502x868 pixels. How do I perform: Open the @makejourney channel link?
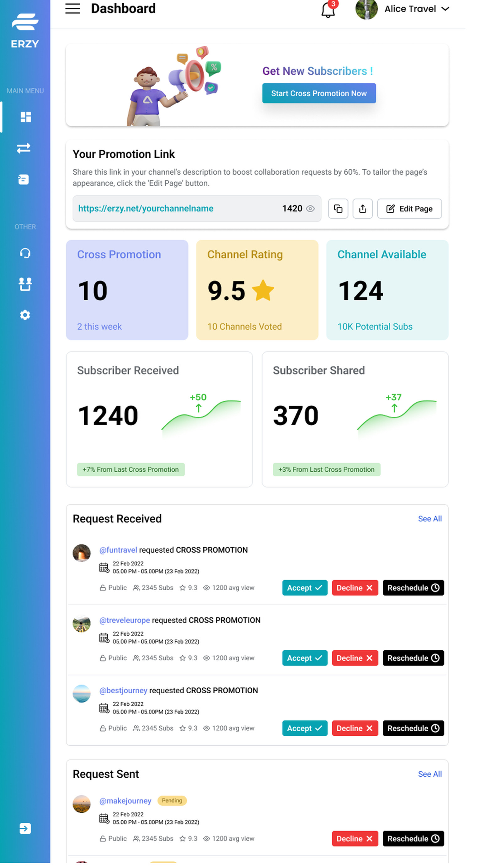point(125,801)
